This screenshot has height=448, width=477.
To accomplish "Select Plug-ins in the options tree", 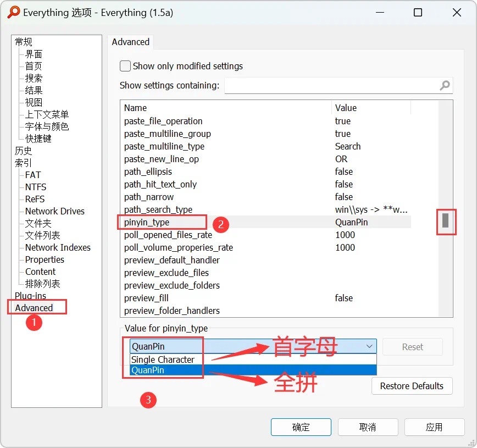I will click(30, 296).
